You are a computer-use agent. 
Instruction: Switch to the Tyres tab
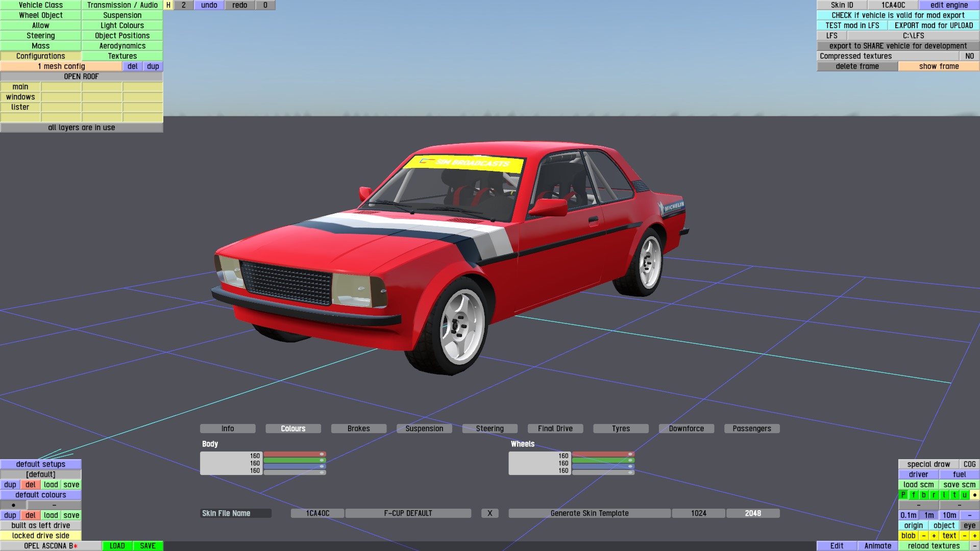(621, 429)
